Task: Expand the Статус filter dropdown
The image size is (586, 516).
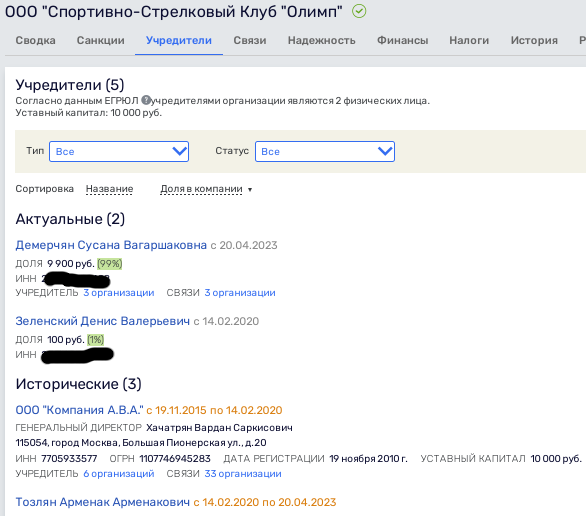Action: (x=325, y=151)
